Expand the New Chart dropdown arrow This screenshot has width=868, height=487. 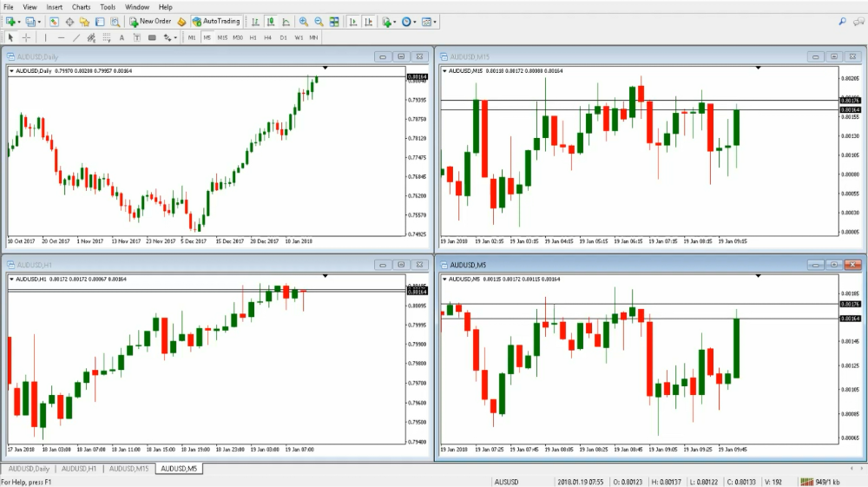click(19, 23)
